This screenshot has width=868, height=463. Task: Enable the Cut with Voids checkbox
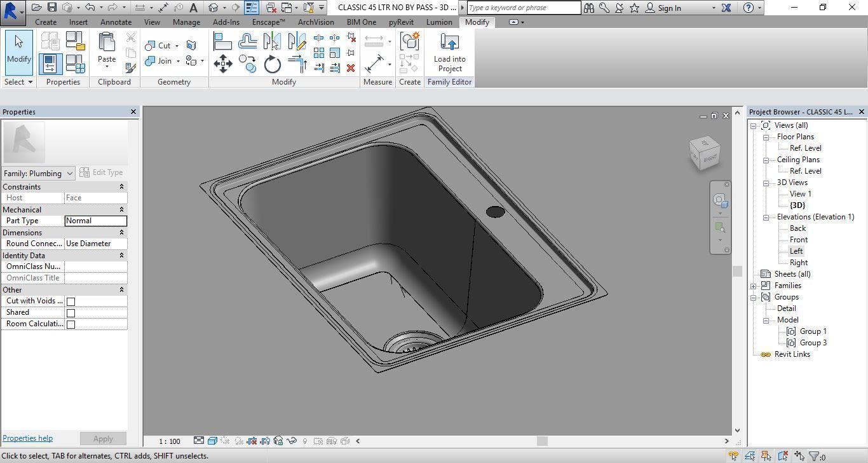71,301
